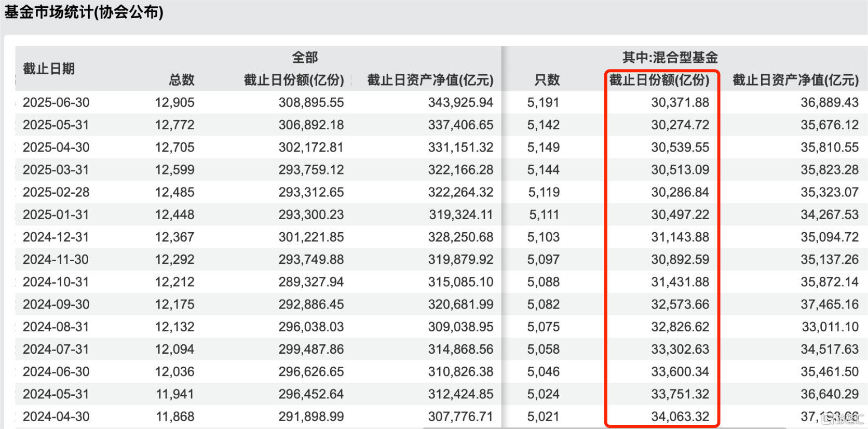Image resolution: width=868 pixels, height=429 pixels.
Task: Click net asset value 309,038.95
Action: [460, 327]
